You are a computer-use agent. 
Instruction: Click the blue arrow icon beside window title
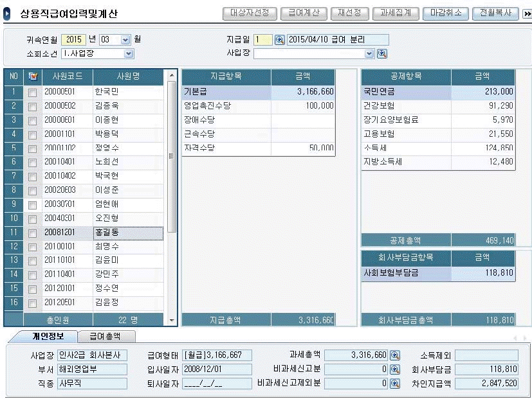(x=7, y=14)
